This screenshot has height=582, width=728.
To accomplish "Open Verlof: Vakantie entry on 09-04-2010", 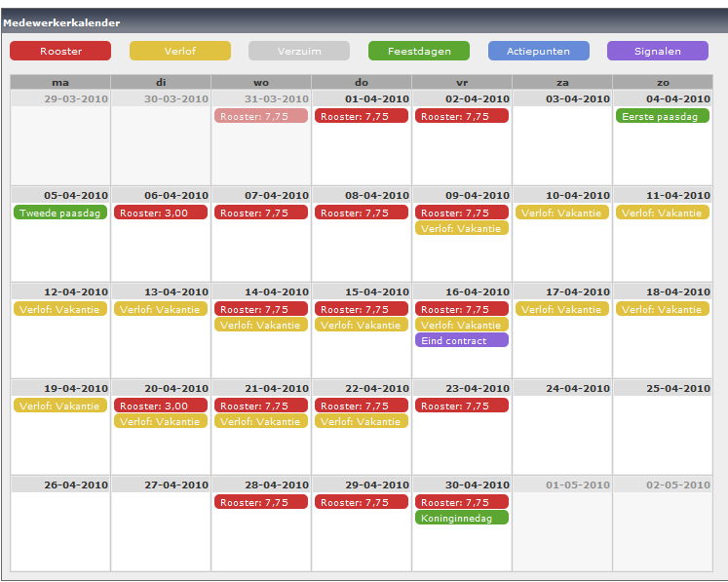I will [x=462, y=228].
